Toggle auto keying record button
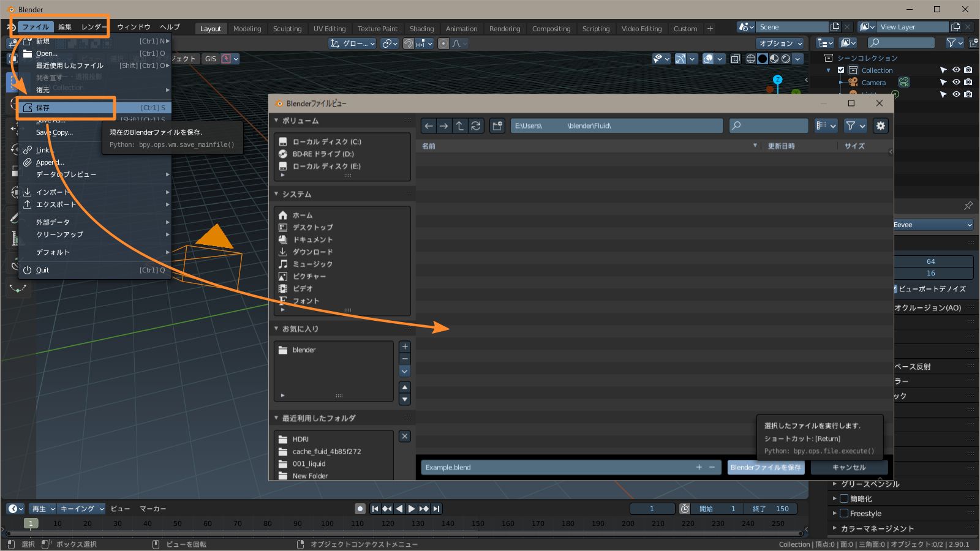The height and width of the screenshot is (551, 980). (x=360, y=509)
